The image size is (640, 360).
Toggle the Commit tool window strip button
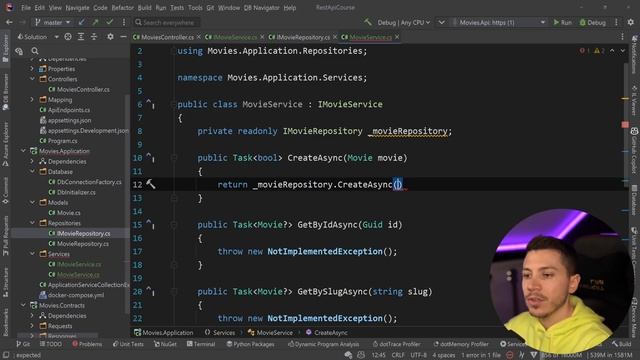tap(5, 191)
